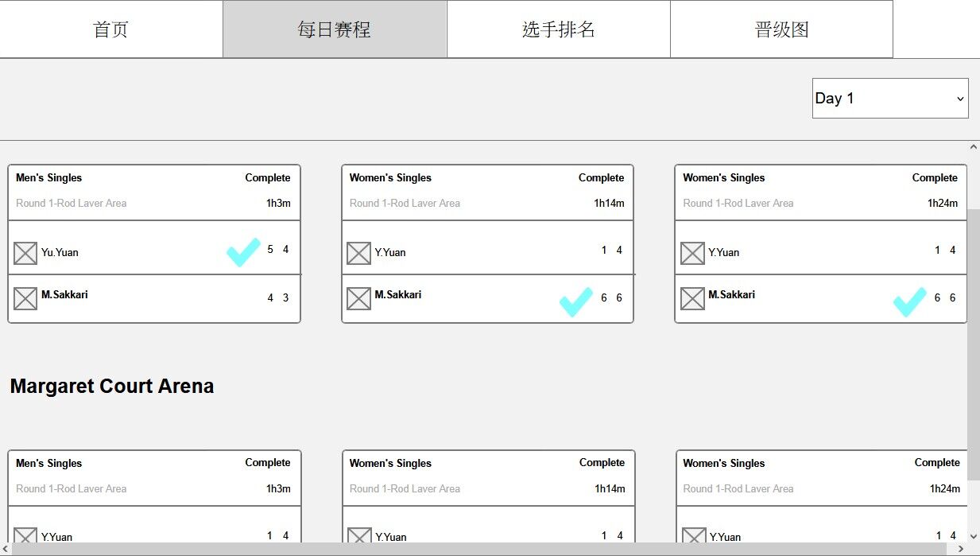This screenshot has width=980, height=556.
Task: Click Y.Yuan's avatar in the 1h14m match card
Action: click(x=359, y=254)
